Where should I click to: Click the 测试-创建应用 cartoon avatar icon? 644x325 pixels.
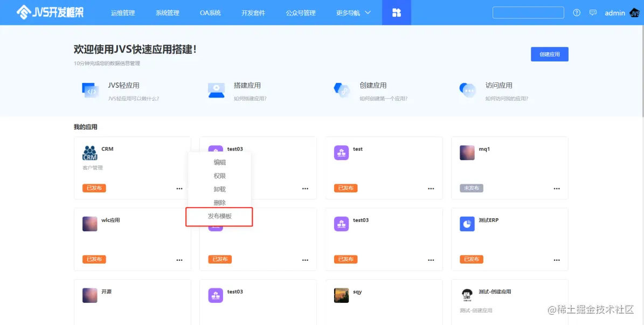click(467, 295)
